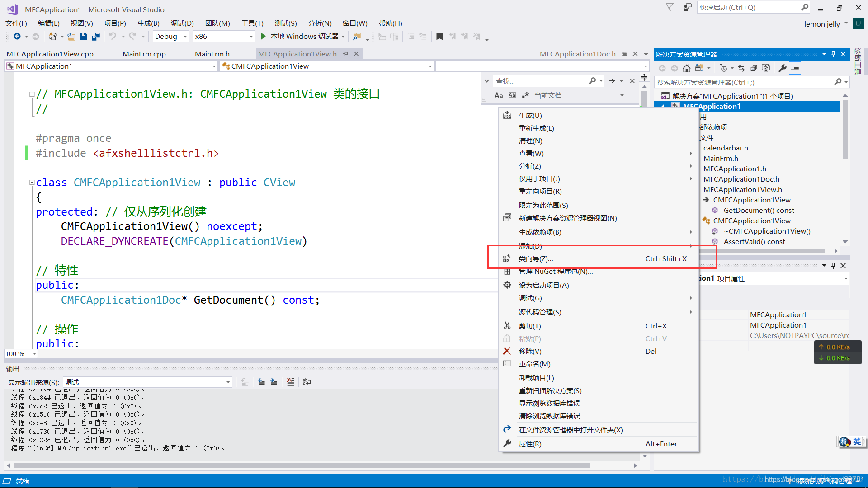The image size is (868, 488).
Task: Click the open file folder icon
Action: click(x=71, y=36)
